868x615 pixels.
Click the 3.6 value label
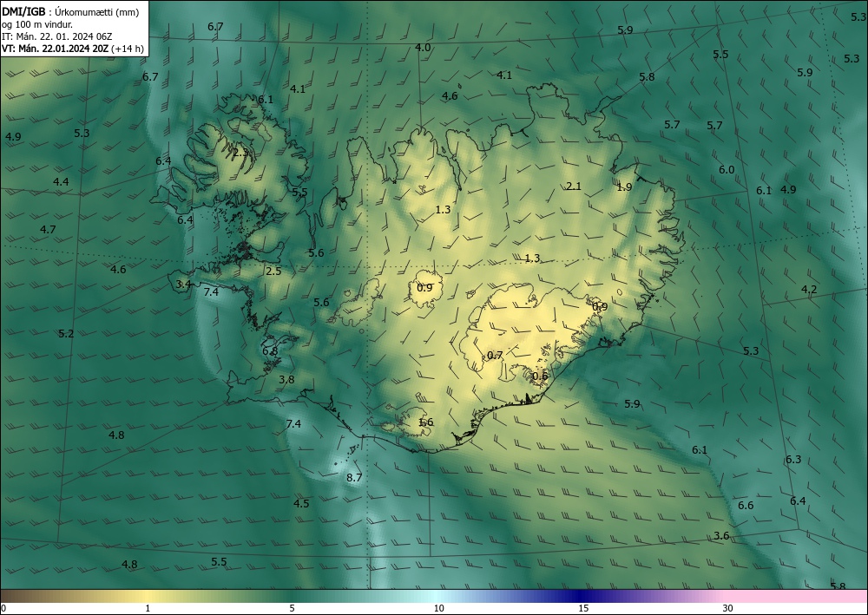[x=721, y=535]
